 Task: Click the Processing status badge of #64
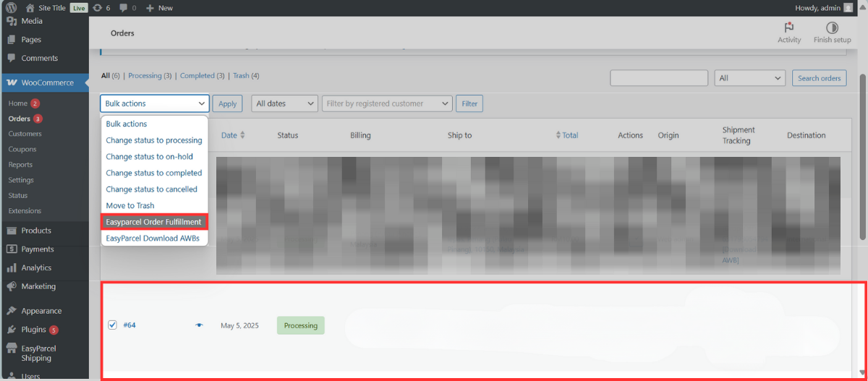[301, 325]
